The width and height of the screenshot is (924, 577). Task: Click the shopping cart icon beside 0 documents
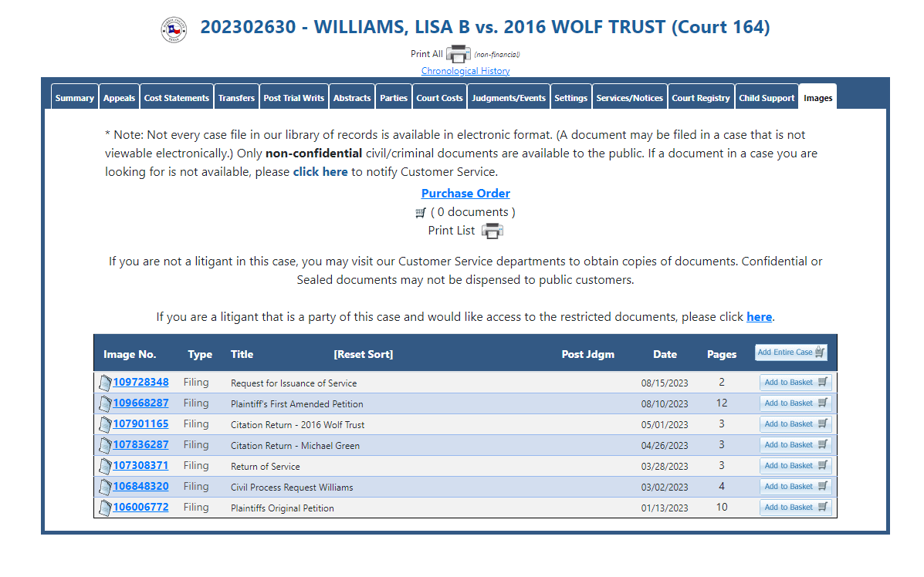[x=420, y=213]
